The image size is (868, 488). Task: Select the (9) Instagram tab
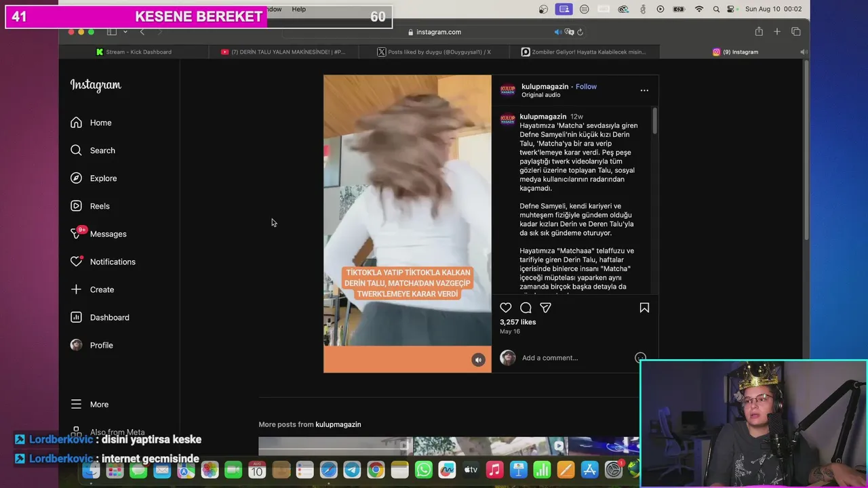coord(735,52)
